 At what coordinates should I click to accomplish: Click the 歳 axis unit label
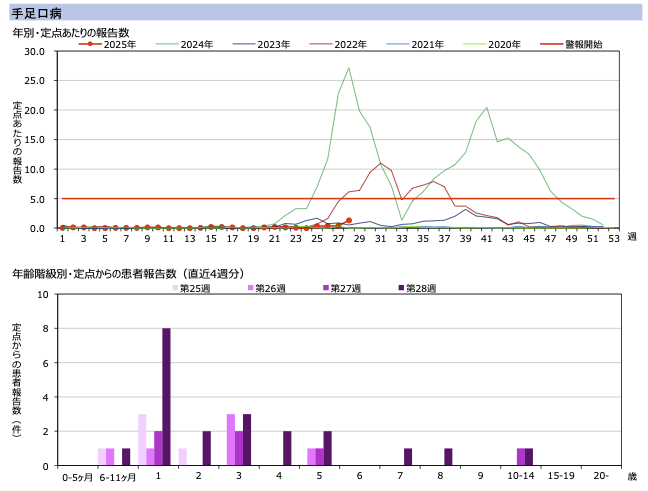click(632, 477)
